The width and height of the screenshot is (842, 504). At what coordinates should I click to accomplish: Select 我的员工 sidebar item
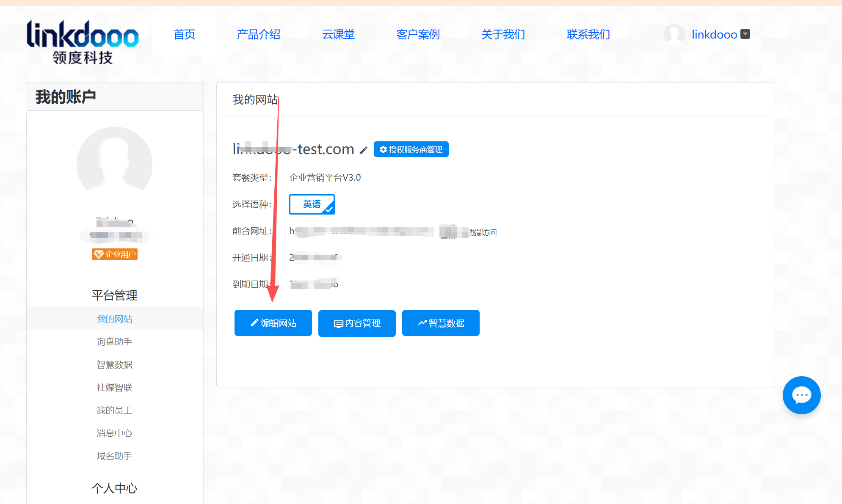tap(114, 410)
